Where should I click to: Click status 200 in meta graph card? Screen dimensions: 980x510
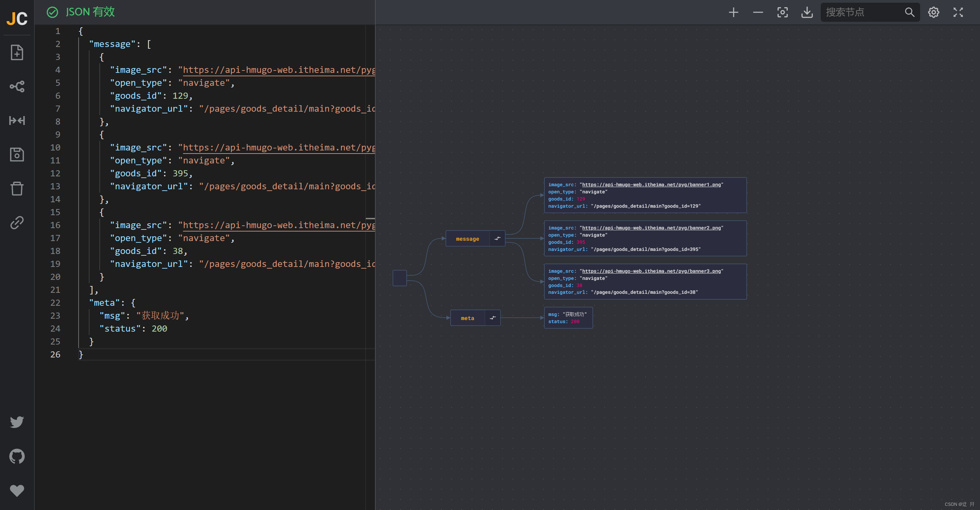click(x=575, y=321)
